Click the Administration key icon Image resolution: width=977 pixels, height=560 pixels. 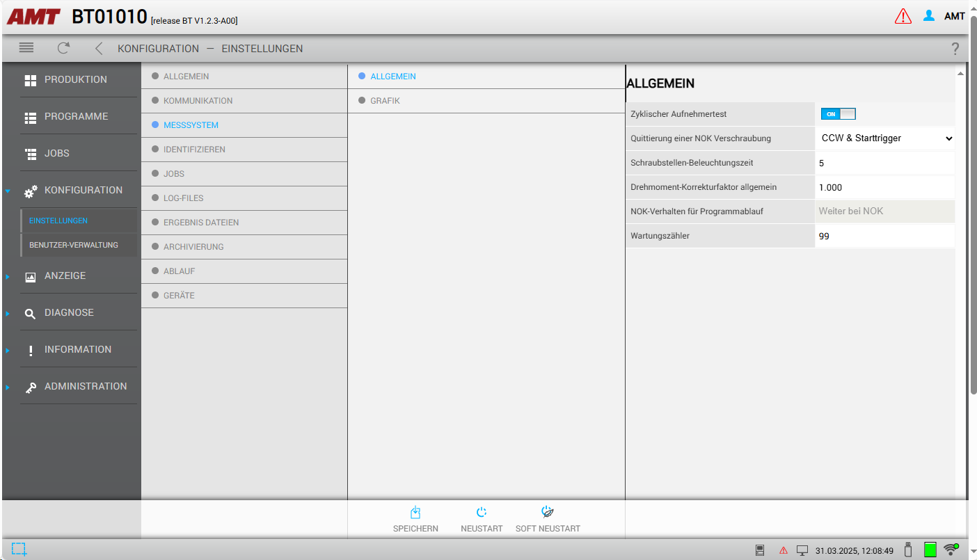point(30,387)
